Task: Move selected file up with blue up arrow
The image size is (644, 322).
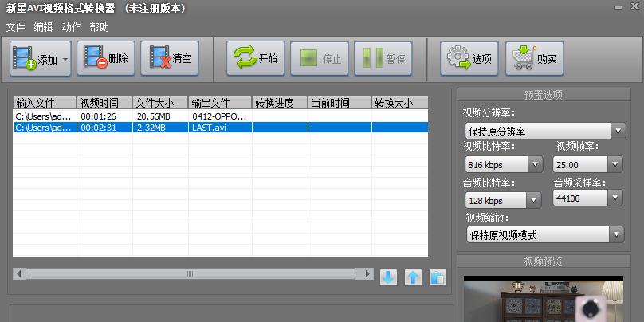Action: click(x=413, y=277)
